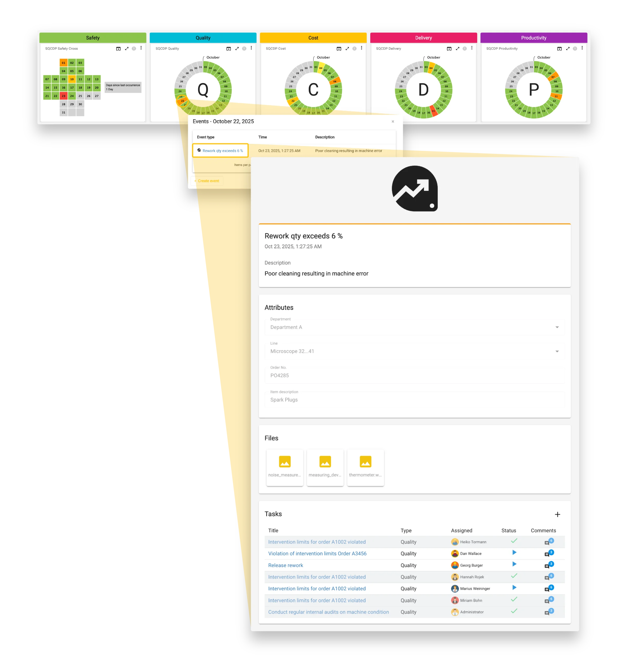The width and height of the screenshot is (644, 672).
Task: Click the Create event button
Action: tap(207, 181)
